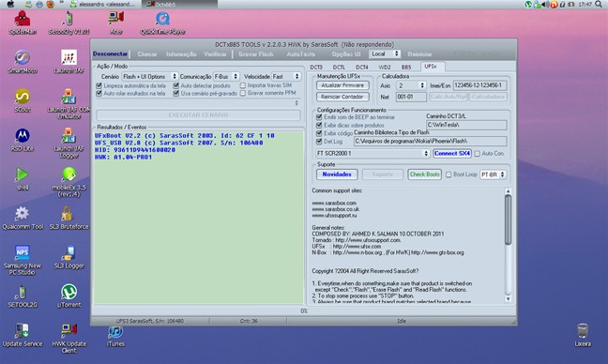Viewport: 608px width, 364px height.
Task: Switch to the DCTL tab
Action: (x=339, y=67)
